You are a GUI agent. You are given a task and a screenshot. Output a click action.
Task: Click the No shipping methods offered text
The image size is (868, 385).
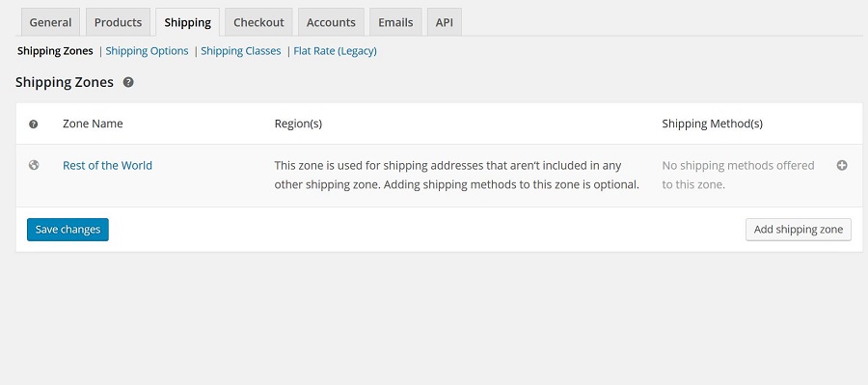tap(738, 175)
